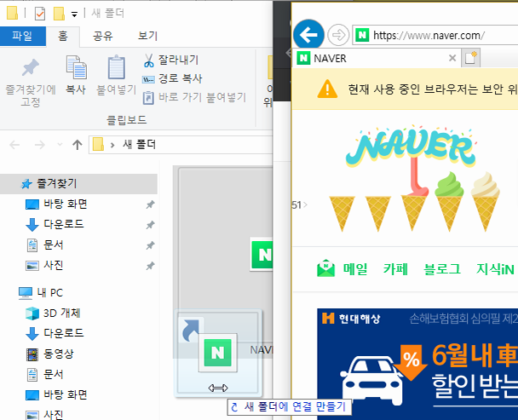Click 바로 가기 붙여넣기 command
The image size is (518, 420).
[x=194, y=97]
